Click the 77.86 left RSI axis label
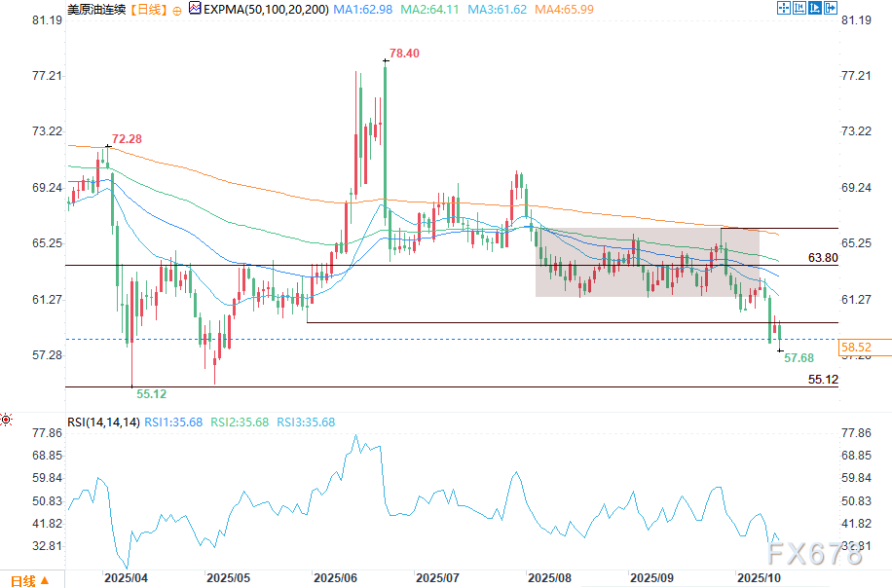892x588 pixels. point(47,433)
